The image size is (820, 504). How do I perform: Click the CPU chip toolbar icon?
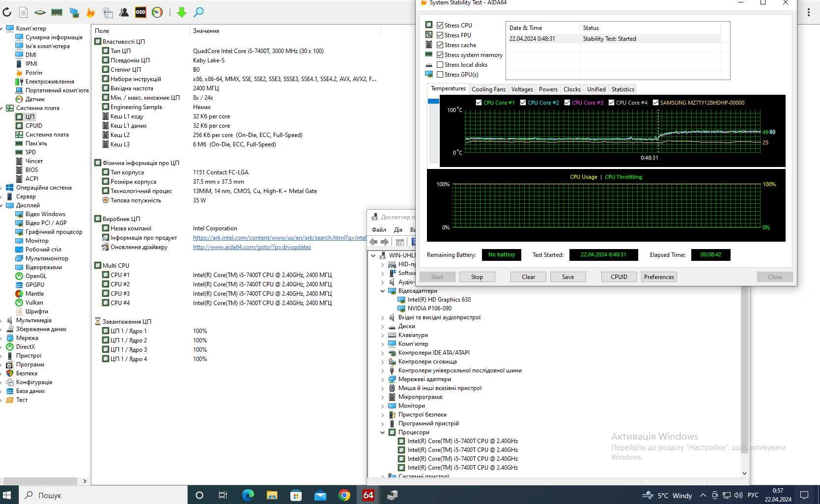40,12
